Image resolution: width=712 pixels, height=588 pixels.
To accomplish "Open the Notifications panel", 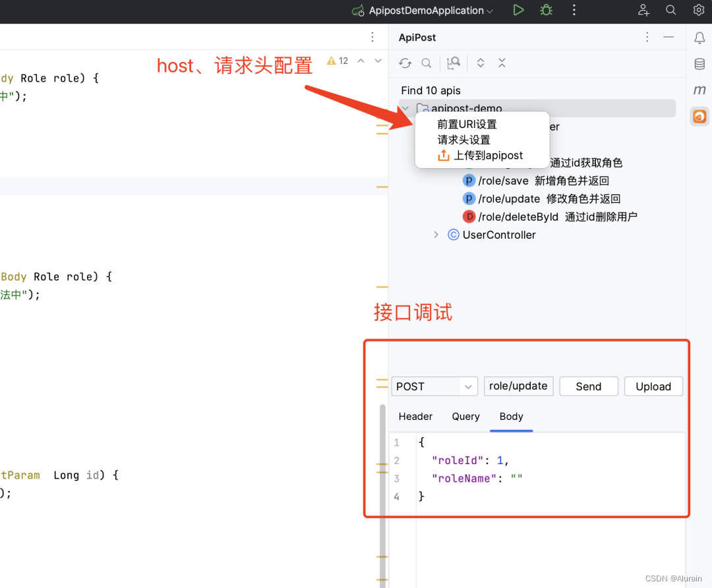I will (699, 38).
